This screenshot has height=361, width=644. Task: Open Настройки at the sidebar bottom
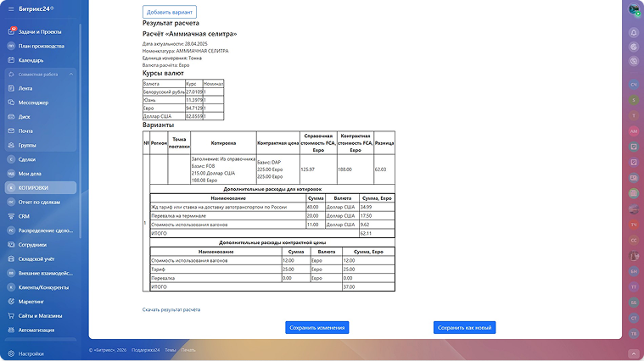click(31, 353)
